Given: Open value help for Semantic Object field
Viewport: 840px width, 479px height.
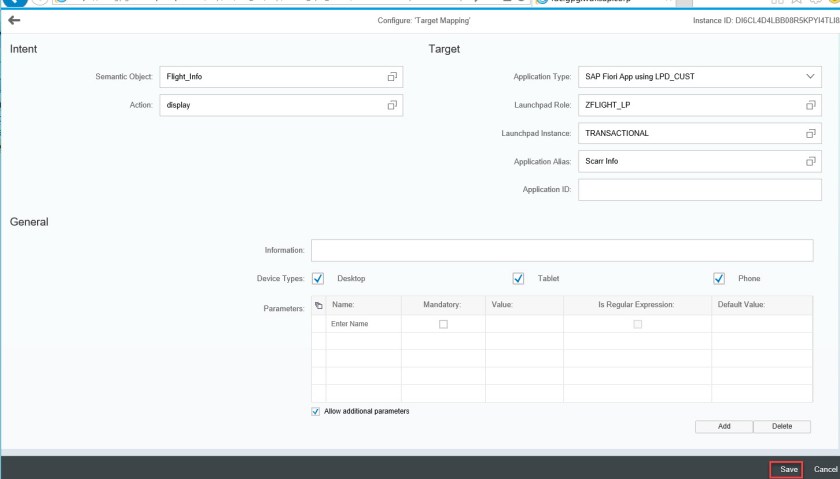Looking at the screenshot, I should (x=392, y=77).
